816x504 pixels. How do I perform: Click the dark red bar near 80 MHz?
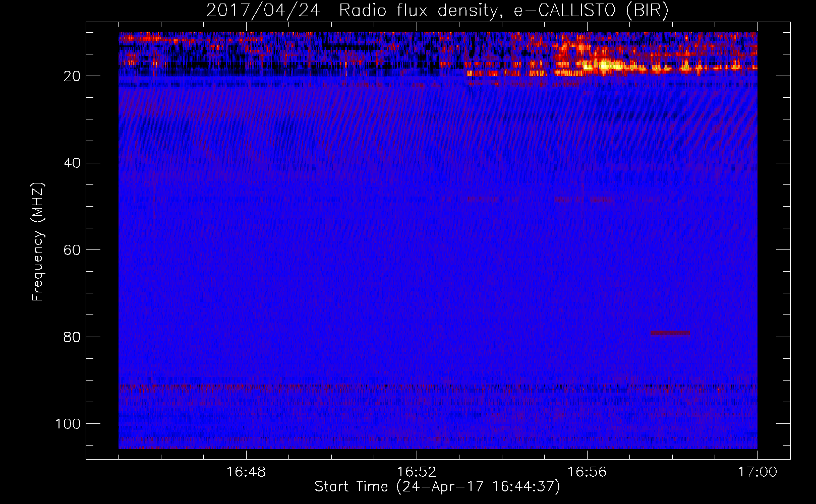[x=670, y=333]
